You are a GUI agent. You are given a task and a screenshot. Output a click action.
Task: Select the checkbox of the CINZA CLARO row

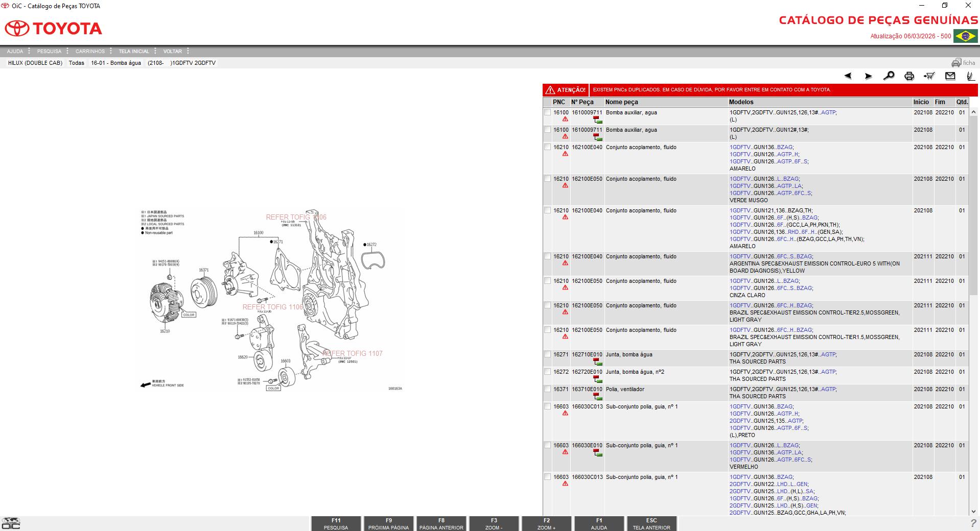click(548, 281)
